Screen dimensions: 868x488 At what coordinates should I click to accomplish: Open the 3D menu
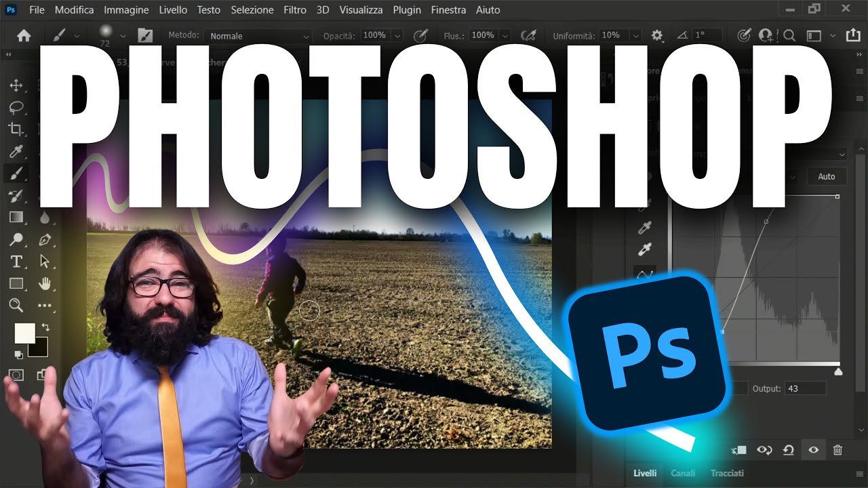323,10
